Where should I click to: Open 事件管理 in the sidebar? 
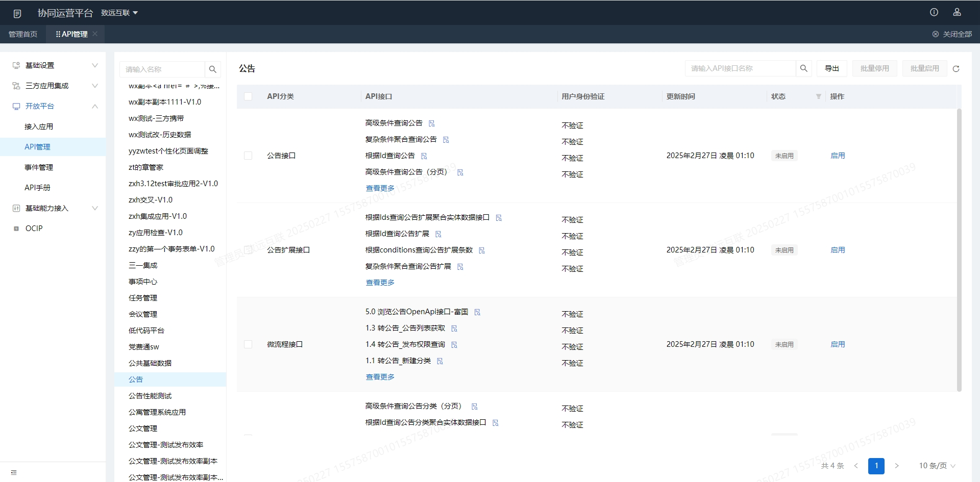click(39, 167)
